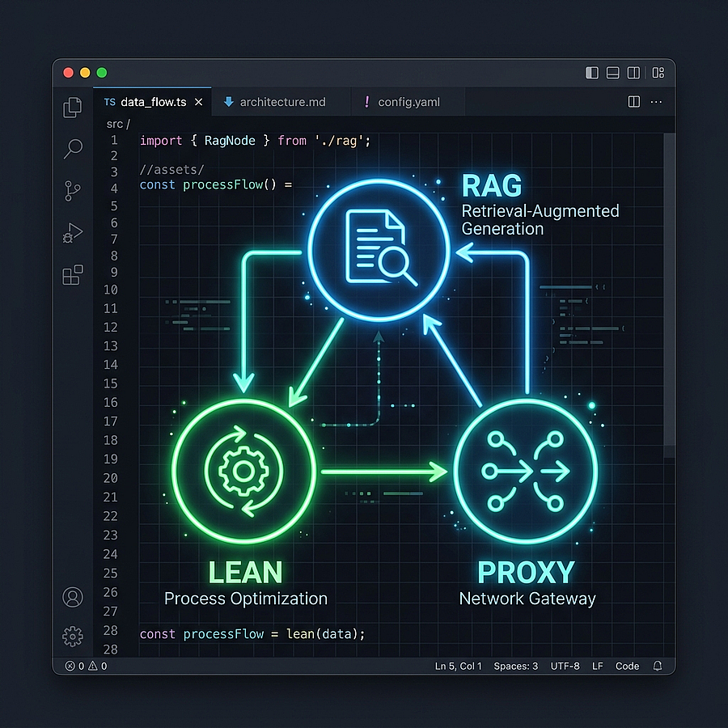This screenshot has height=728, width=728.
Task: Open the Explorer files view
Action: tap(73, 108)
